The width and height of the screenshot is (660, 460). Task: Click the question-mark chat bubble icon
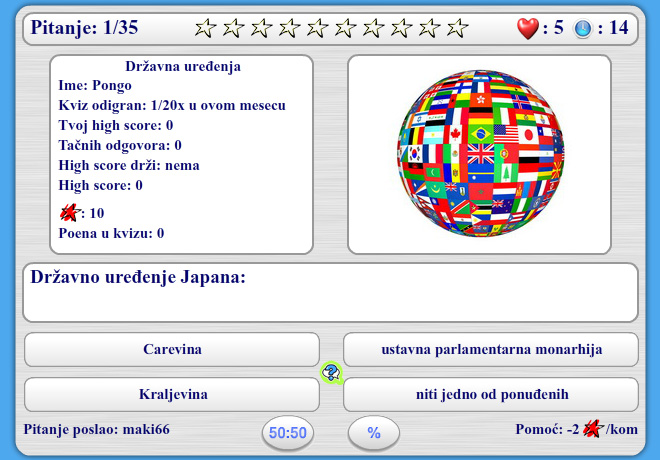point(331,372)
